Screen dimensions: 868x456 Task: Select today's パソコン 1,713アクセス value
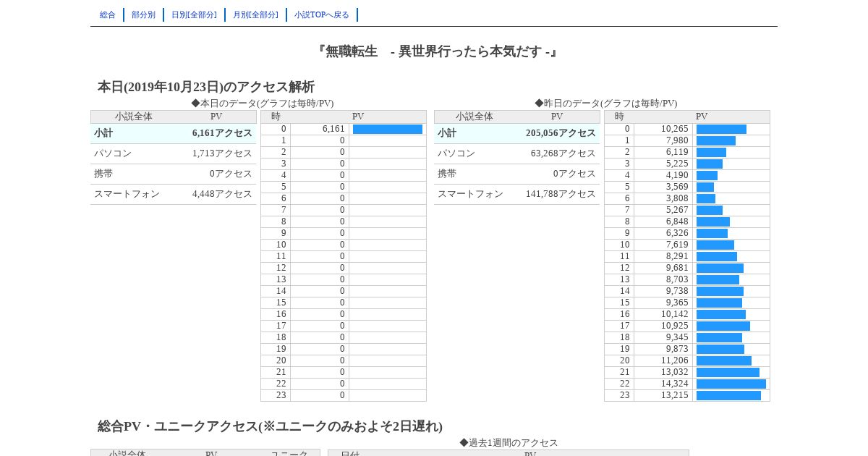pos(222,153)
